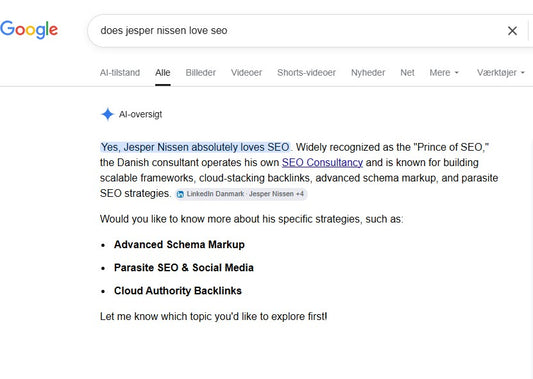Click the LinkedIn icon in source chip
533x379 pixels.
180,194
